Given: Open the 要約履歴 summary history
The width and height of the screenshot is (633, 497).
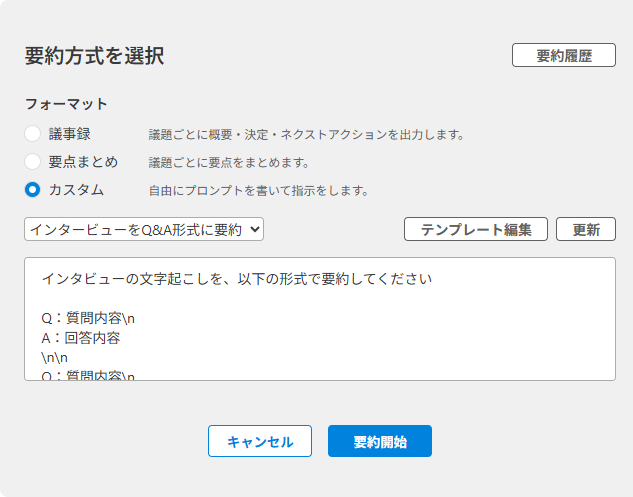Looking at the screenshot, I should pyautogui.click(x=563, y=55).
